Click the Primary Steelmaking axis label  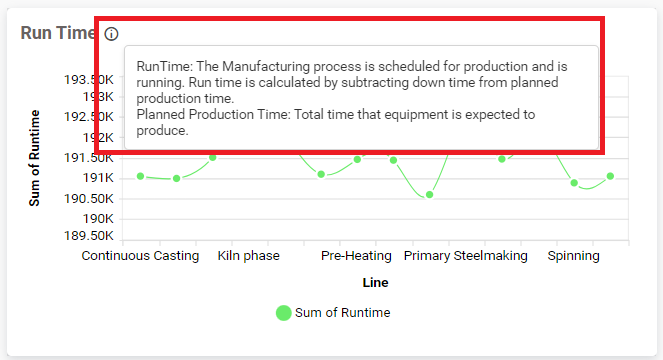click(466, 256)
